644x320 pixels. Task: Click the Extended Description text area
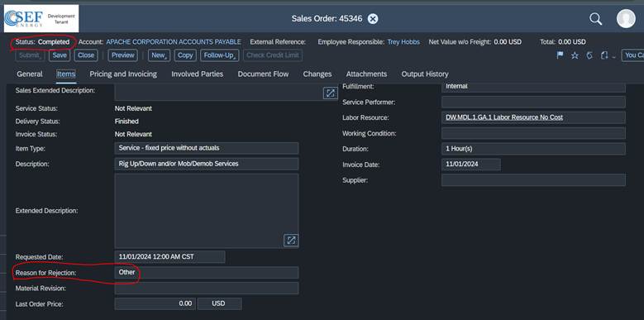pyautogui.click(x=207, y=211)
